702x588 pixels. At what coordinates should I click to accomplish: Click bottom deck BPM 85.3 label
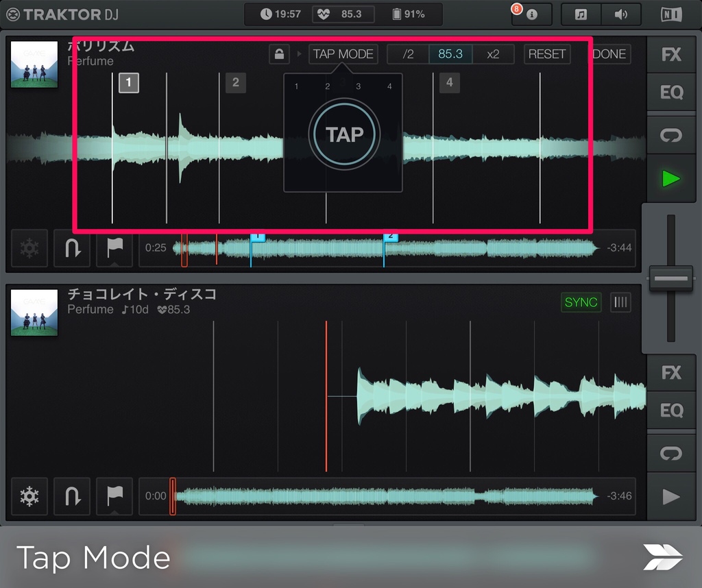point(173,309)
